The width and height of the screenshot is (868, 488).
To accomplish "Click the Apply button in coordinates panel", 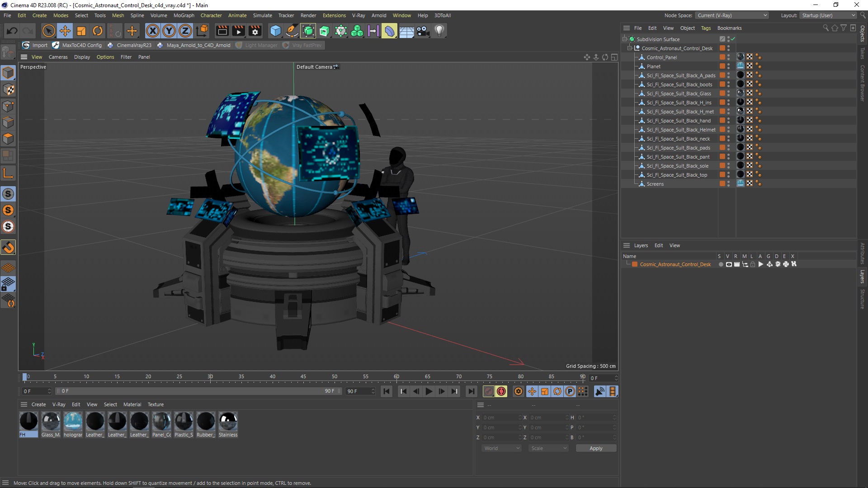I will click(x=595, y=448).
